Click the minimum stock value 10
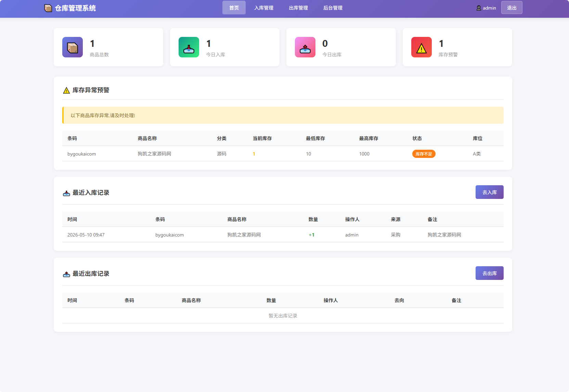This screenshot has width=569, height=392. coord(308,154)
